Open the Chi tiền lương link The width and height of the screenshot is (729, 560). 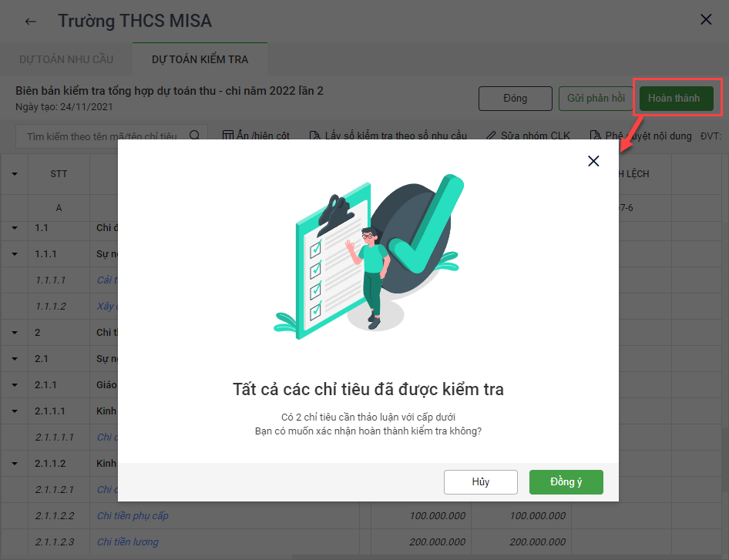tap(127, 542)
